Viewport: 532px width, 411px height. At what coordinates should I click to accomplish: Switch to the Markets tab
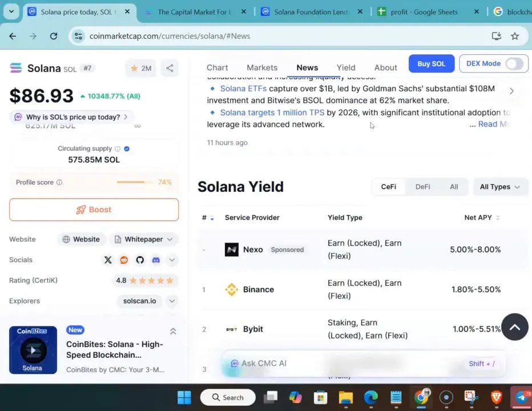[x=262, y=67]
